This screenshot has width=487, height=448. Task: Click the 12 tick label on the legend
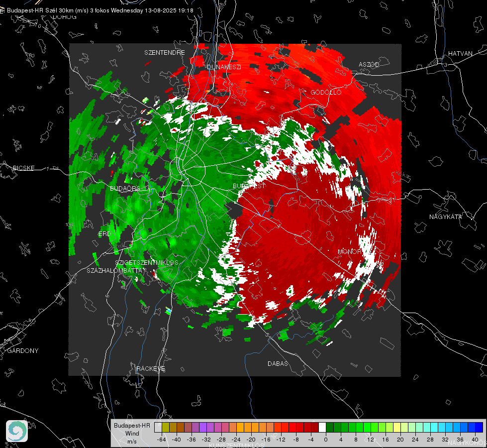[371, 440]
